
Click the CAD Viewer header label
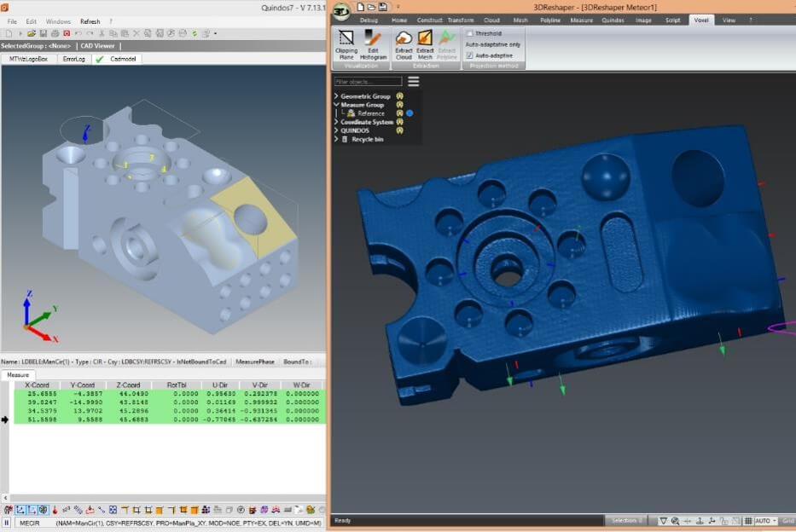97,46
